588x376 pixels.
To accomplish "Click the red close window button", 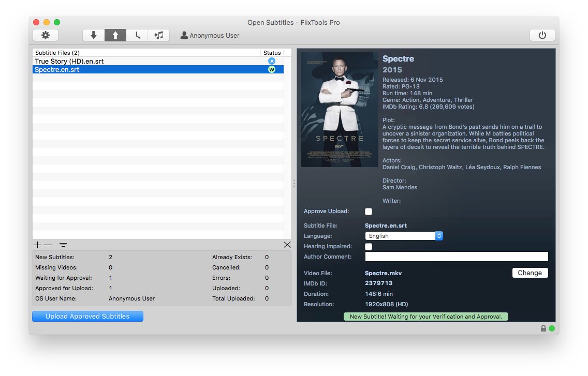I will pyautogui.click(x=36, y=22).
